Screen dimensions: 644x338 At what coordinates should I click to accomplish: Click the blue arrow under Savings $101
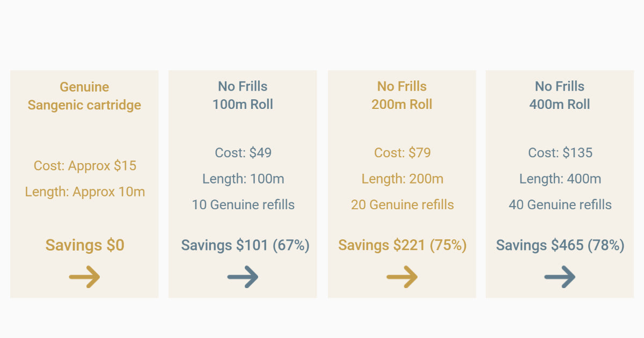tap(243, 277)
